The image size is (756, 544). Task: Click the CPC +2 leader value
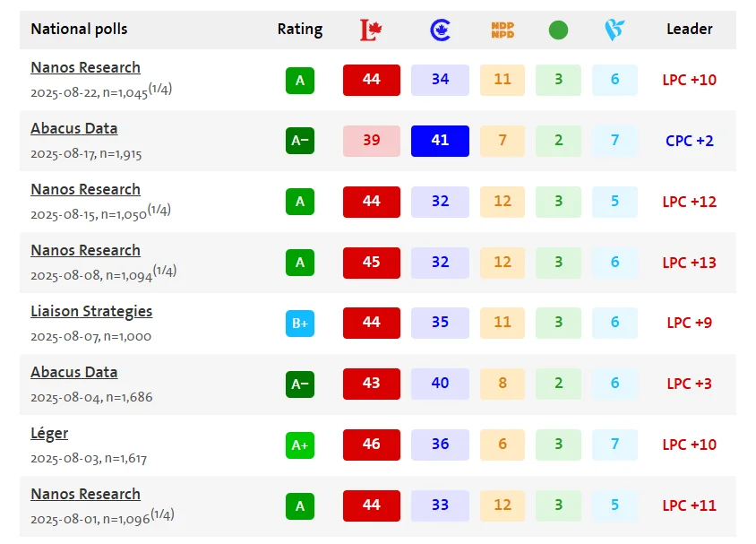[x=689, y=141]
